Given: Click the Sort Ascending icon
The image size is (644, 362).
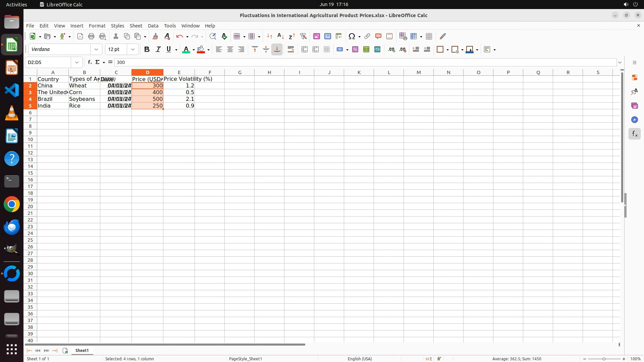Looking at the screenshot, I should [x=281, y=36].
